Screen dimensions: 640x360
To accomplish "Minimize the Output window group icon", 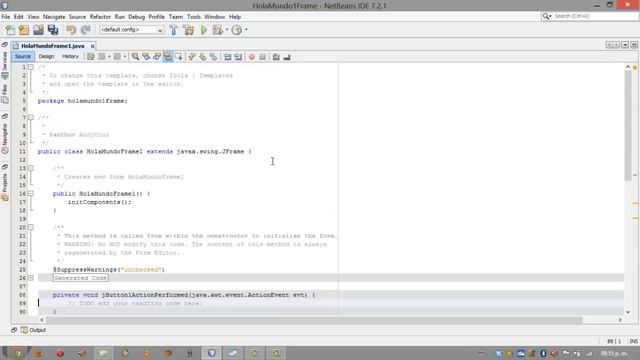I will click(x=14, y=330).
